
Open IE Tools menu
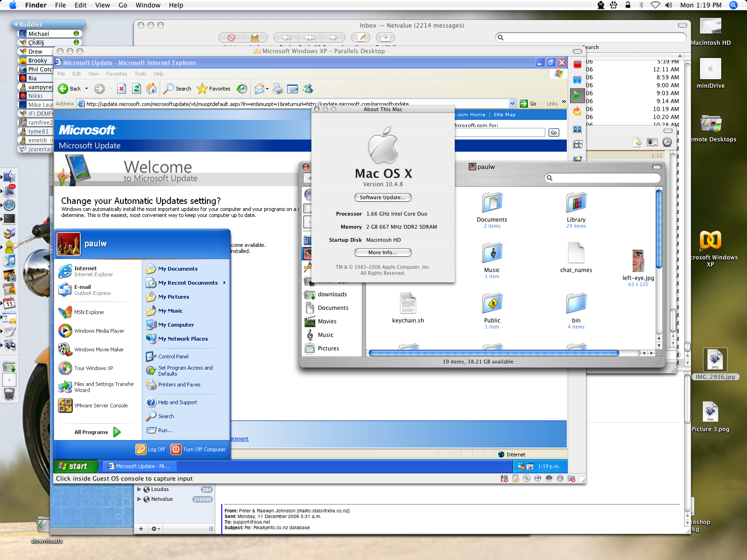pos(141,74)
